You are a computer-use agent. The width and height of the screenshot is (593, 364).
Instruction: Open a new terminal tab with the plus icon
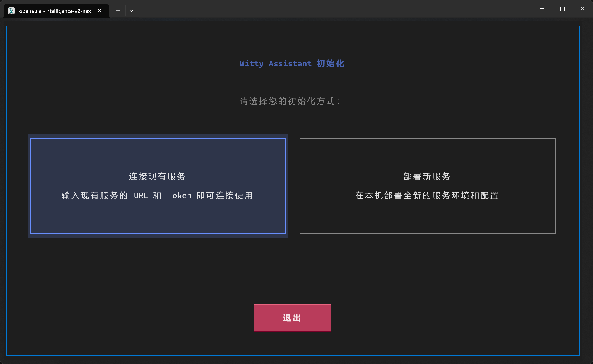click(x=118, y=10)
